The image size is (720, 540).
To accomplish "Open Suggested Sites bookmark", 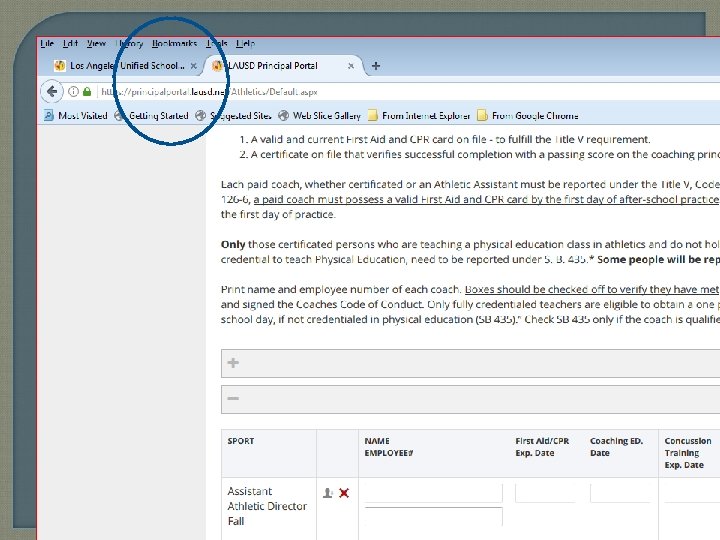I will click(233, 115).
